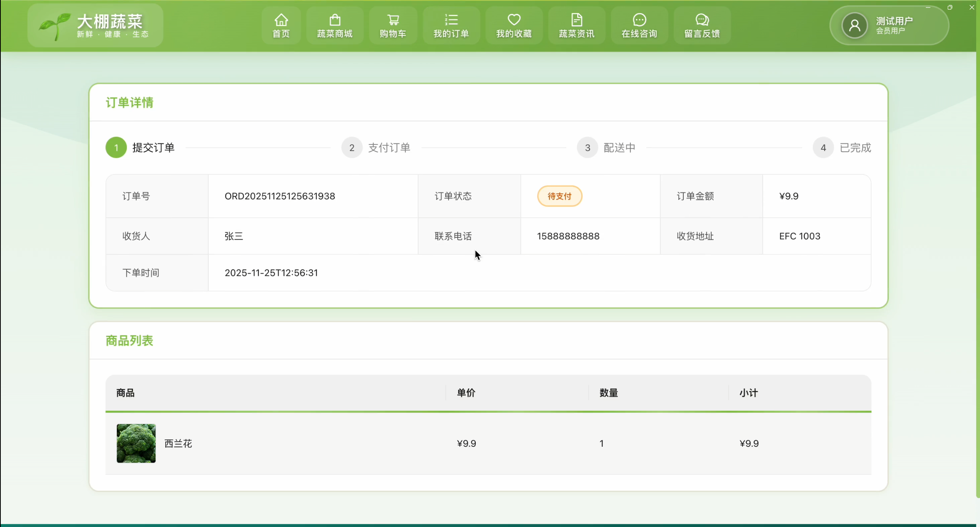The width and height of the screenshot is (980, 527).
Task: Open the vegetable mall shopping bag icon
Action: click(335, 20)
